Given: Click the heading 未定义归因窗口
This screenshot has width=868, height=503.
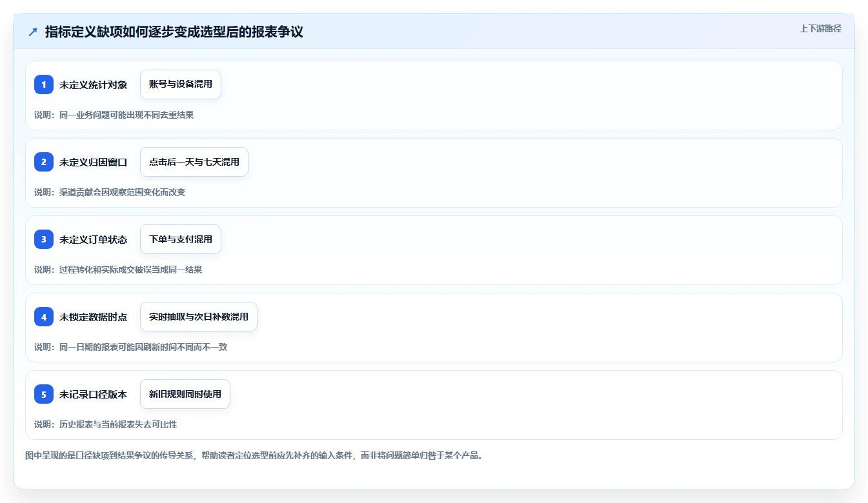Looking at the screenshot, I should click(x=94, y=162).
